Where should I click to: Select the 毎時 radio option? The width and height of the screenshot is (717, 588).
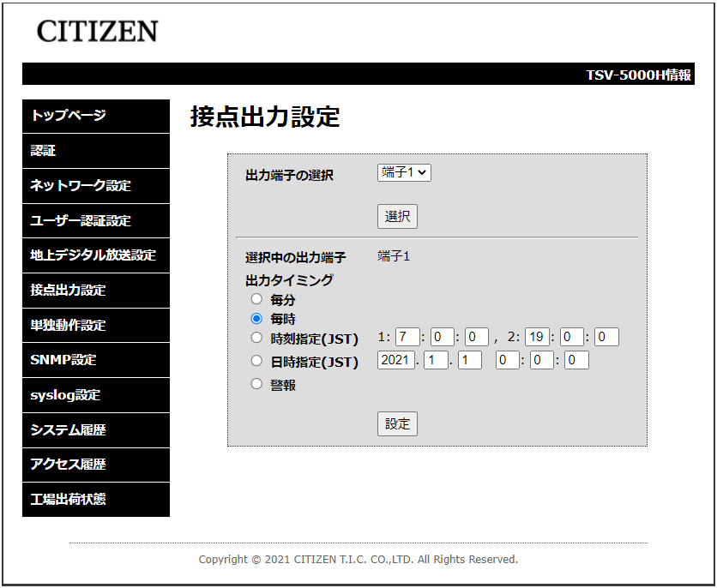256,318
